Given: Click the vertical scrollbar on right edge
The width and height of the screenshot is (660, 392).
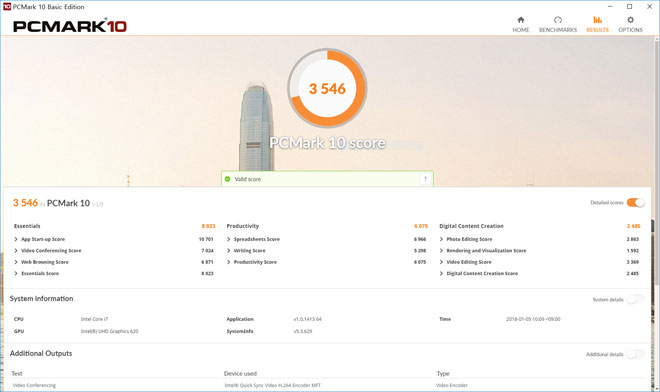Looking at the screenshot, I should click(657, 214).
